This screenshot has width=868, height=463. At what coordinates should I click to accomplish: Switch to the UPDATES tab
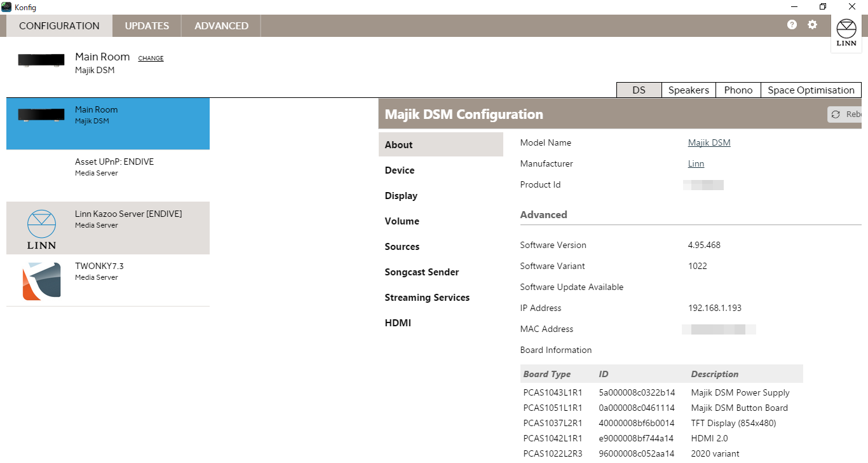[x=147, y=26]
